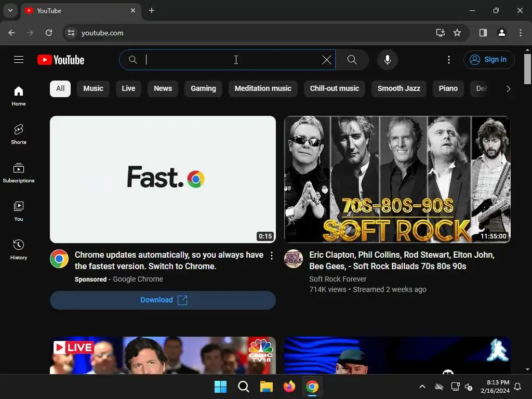Open the notification bell in taskbar
The height and width of the screenshot is (399, 532).
[518, 387]
